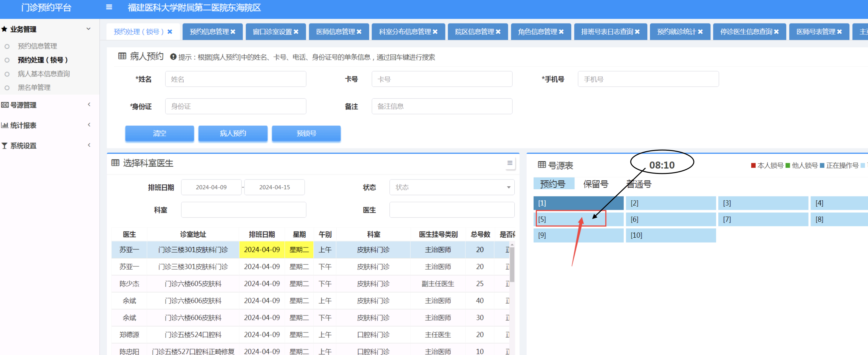Close the 预约处理（锁号）tab with its X
The image size is (868, 355).
(x=170, y=32)
